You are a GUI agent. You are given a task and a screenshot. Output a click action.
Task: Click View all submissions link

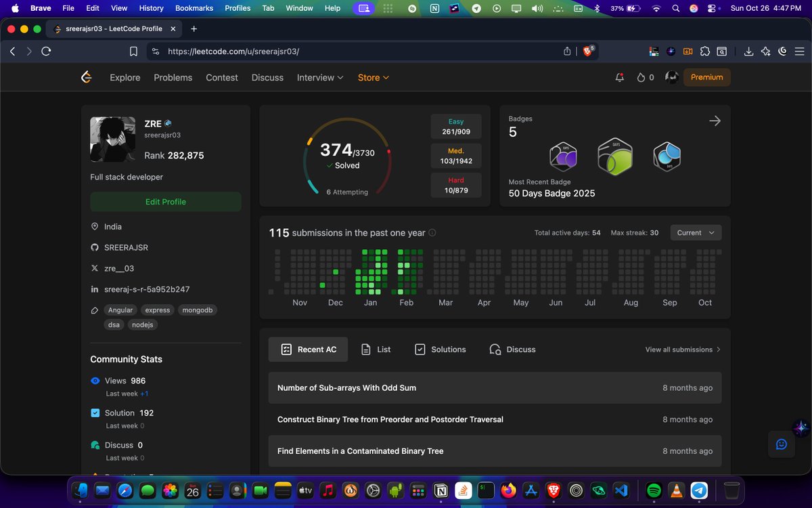(x=683, y=350)
